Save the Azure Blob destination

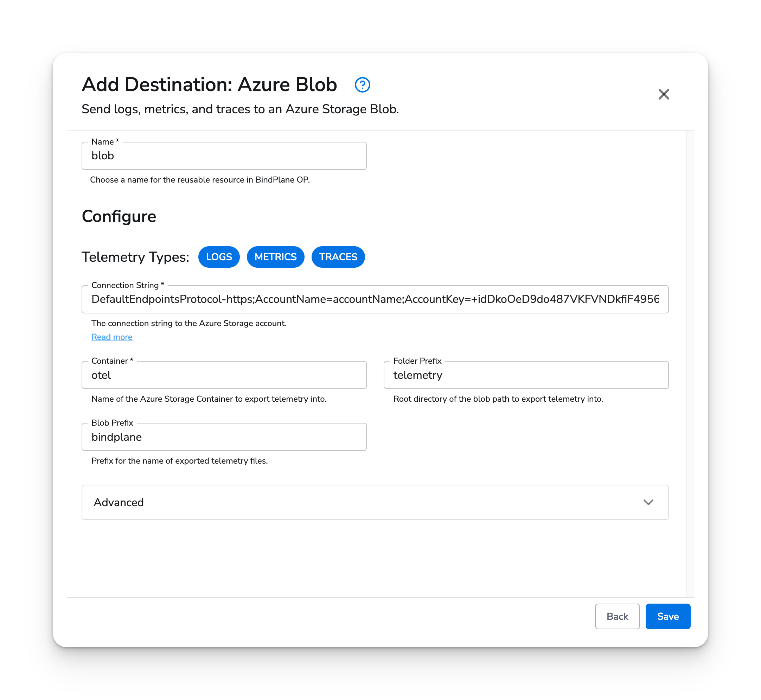[667, 616]
